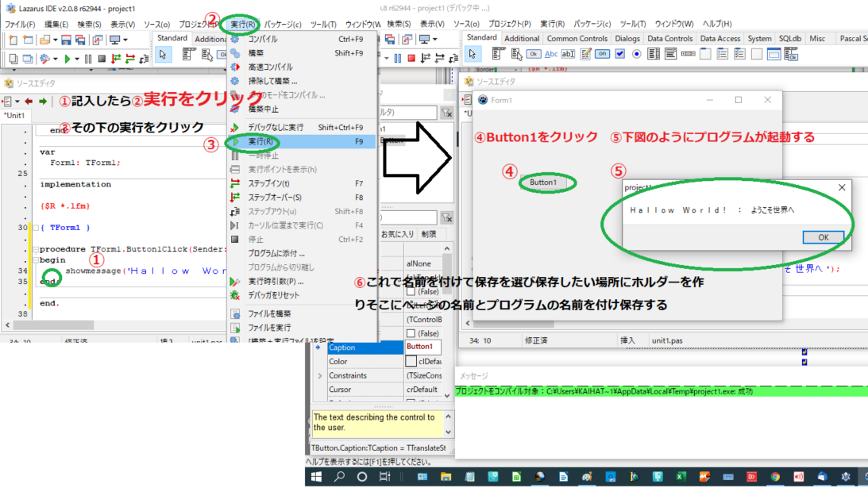Open the jump history dropdown in source editor
This screenshot has height=488, width=868.
click(x=17, y=102)
